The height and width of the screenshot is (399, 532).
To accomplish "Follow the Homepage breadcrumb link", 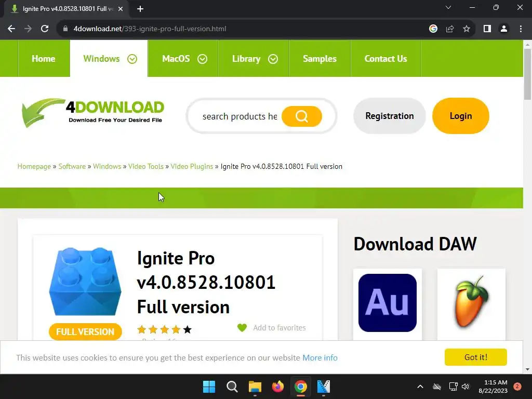I will point(34,166).
